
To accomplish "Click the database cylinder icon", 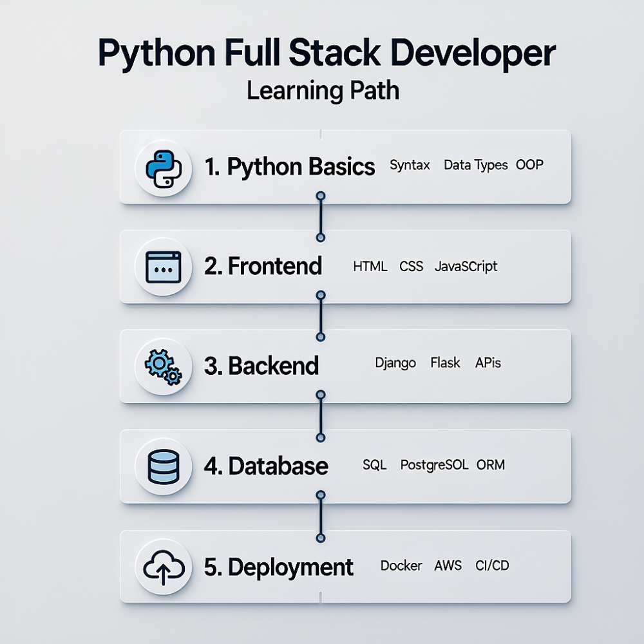I will tap(163, 465).
